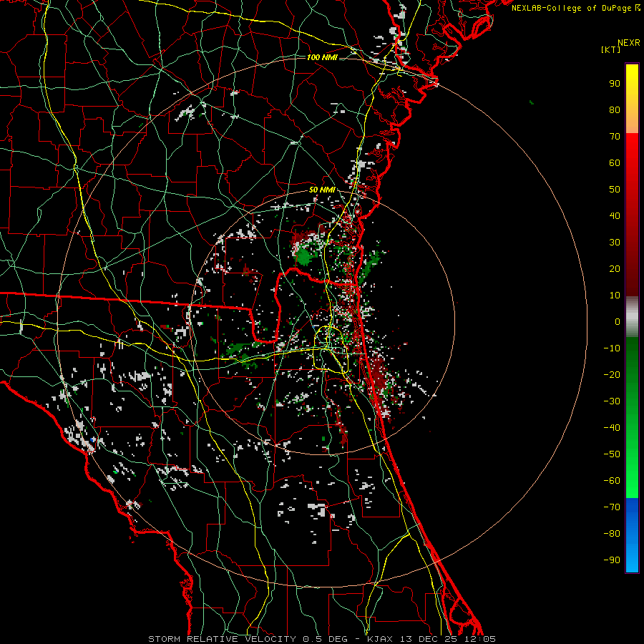Click the 0 value on velocity scale
Image resolution: width=644 pixels, height=644 pixels.
pos(618,322)
